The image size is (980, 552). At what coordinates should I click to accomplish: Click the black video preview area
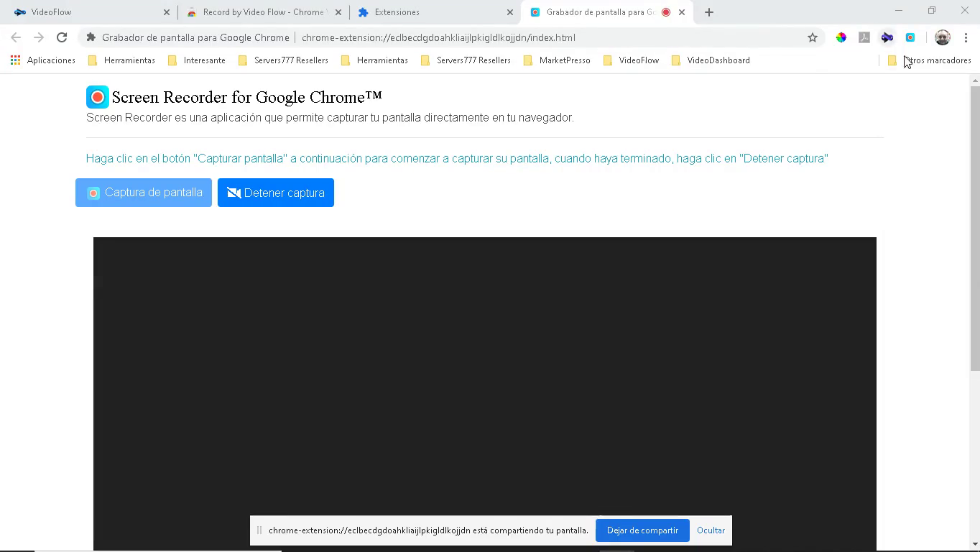click(485, 394)
